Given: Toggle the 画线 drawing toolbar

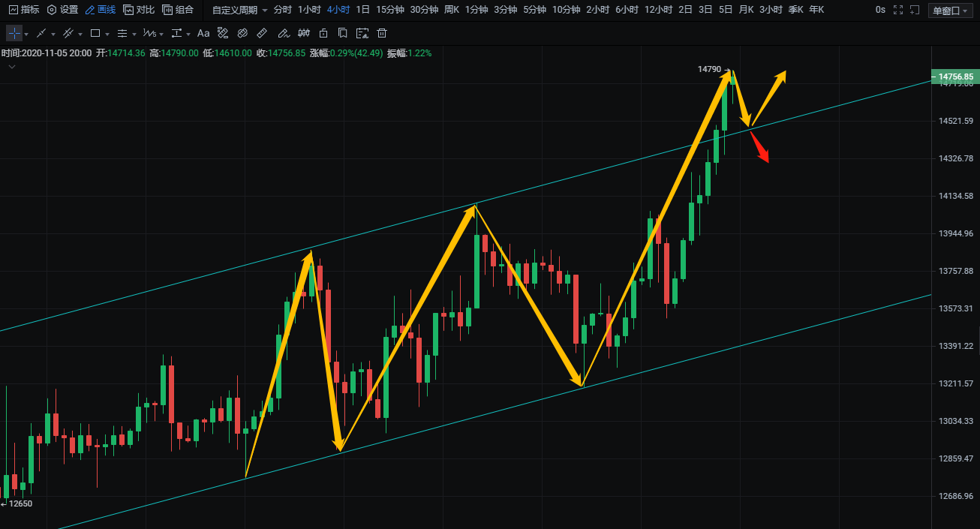Looking at the screenshot, I should click(x=100, y=10).
